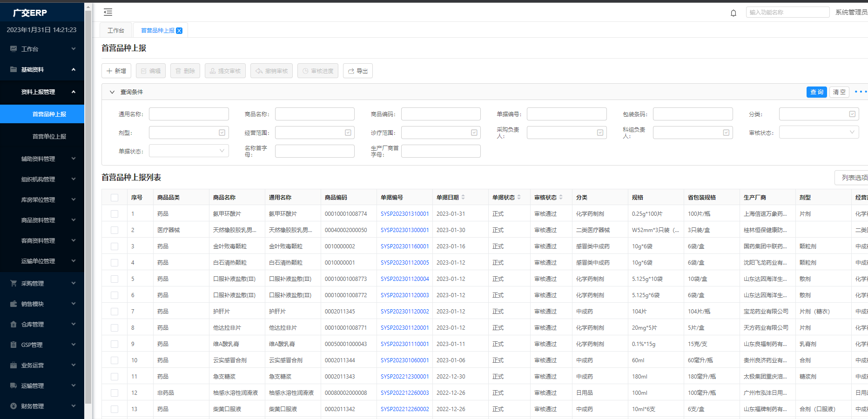Click the 仓库管理 icon in the sidebar

(13, 324)
